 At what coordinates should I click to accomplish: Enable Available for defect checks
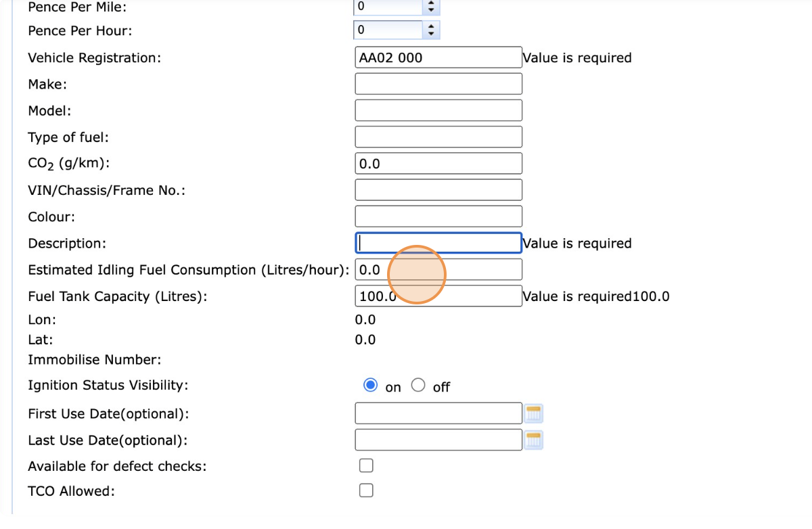(x=366, y=465)
